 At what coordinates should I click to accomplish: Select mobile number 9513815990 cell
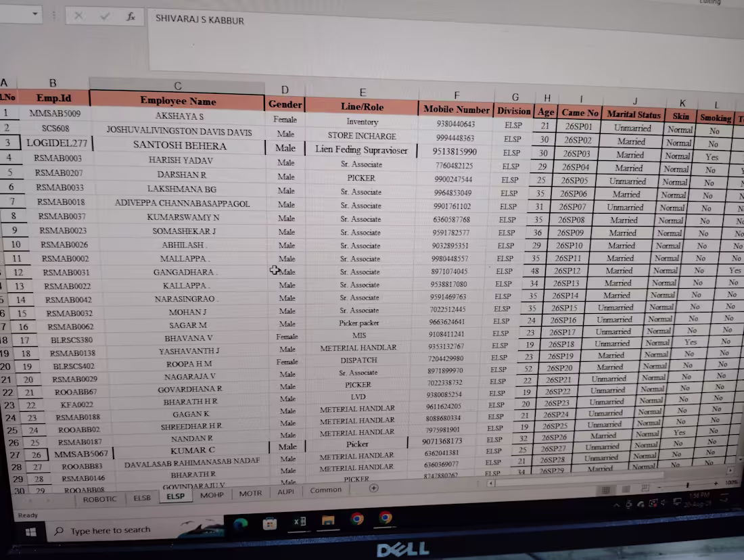(454, 151)
